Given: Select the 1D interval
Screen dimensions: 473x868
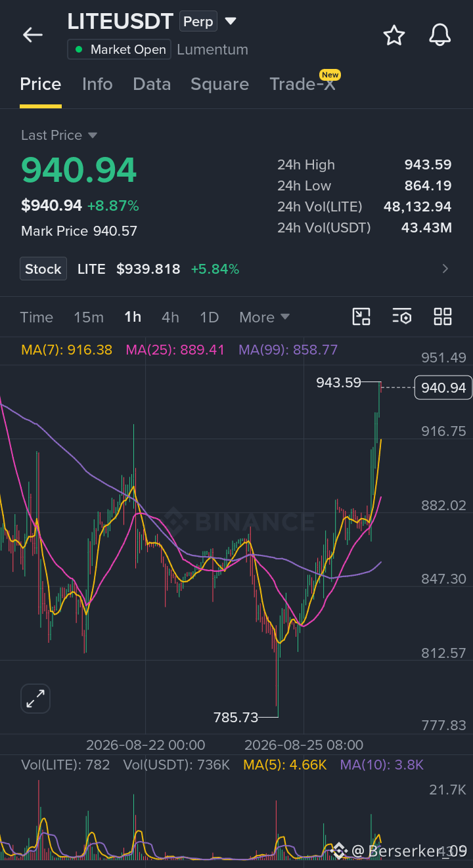Looking at the screenshot, I should click(209, 317).
